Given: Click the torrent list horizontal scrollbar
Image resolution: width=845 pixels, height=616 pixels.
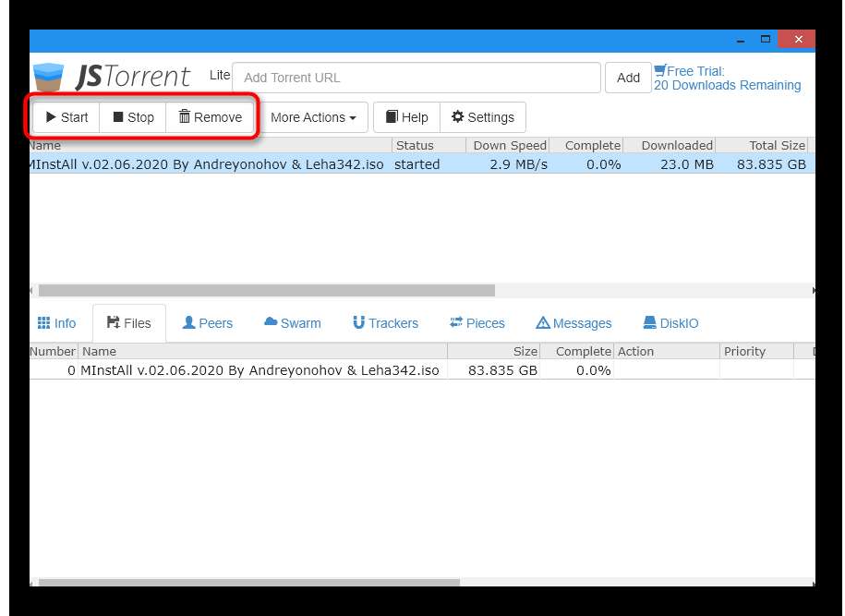Looking at the screenshot, I should pos(267,291).
